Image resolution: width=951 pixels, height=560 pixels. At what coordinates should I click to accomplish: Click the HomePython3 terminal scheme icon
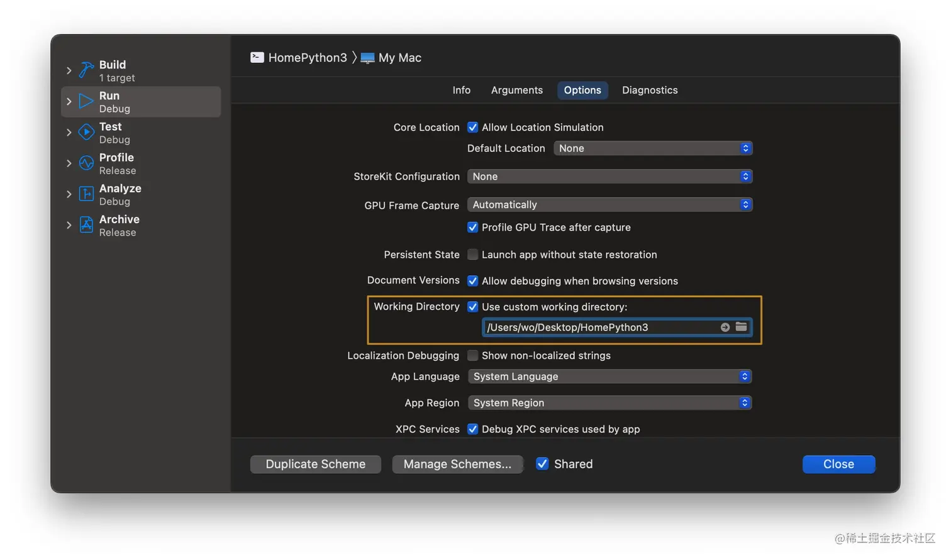pyautogui.click(x=257, y=57)
